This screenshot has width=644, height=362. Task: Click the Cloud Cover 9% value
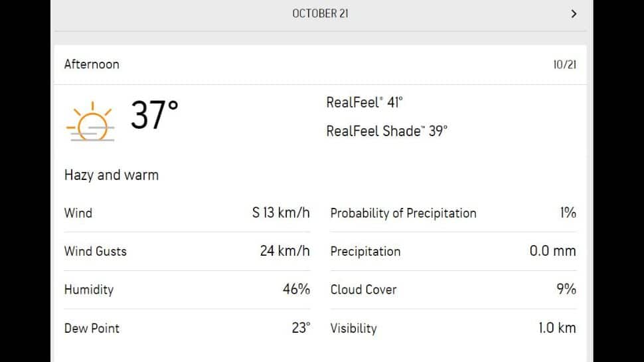[566, 290]
